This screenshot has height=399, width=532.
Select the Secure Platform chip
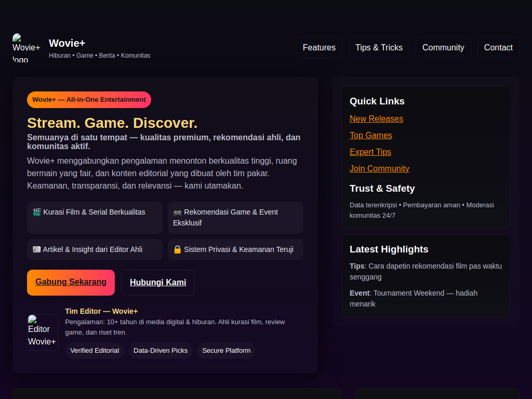click(x=226, y=351)
